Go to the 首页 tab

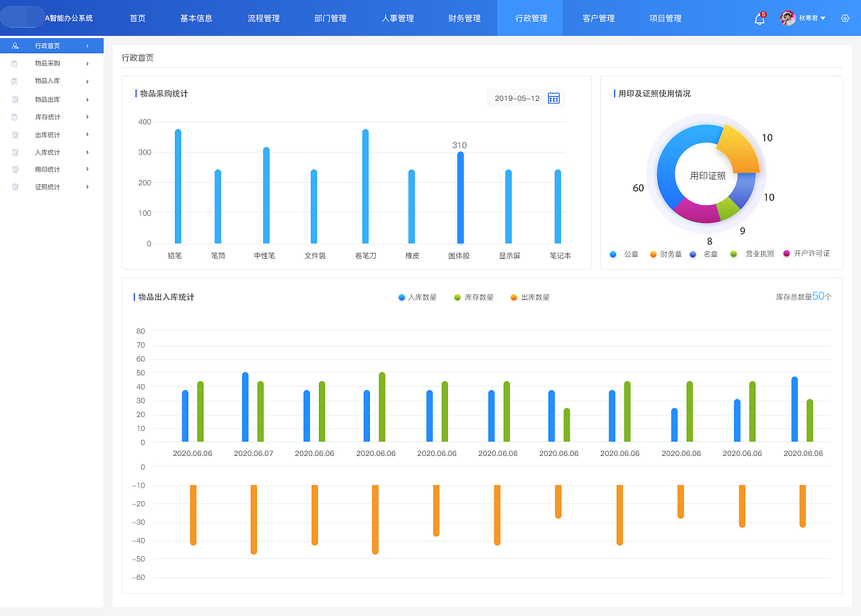[x=138, y=18]
